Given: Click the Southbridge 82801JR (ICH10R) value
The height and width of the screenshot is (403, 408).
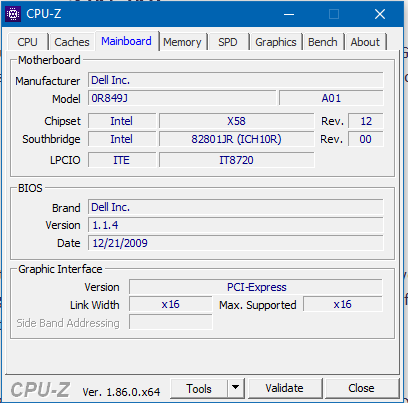Looking at the screenshot, I should click(236, 139).
